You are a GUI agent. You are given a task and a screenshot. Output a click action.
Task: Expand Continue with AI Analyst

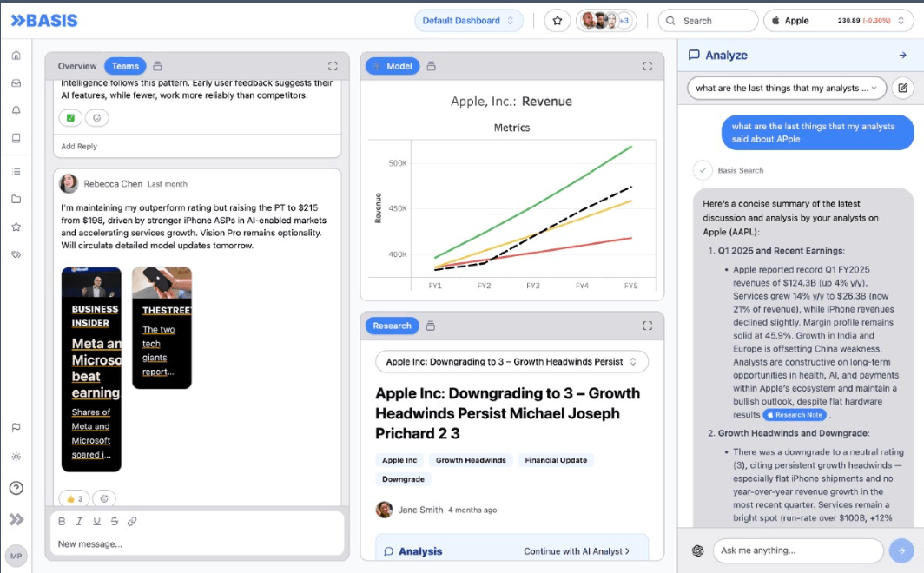(577, 551)
